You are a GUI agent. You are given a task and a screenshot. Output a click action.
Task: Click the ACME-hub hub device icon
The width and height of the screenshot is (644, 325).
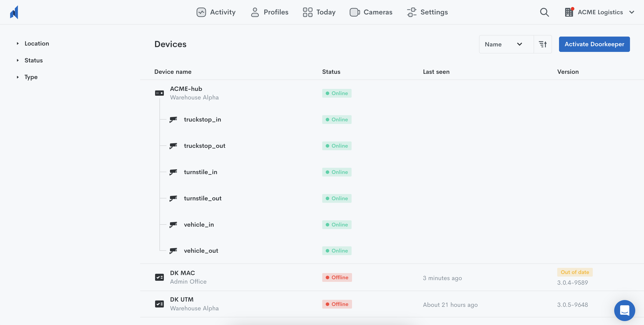coord(159,93)
